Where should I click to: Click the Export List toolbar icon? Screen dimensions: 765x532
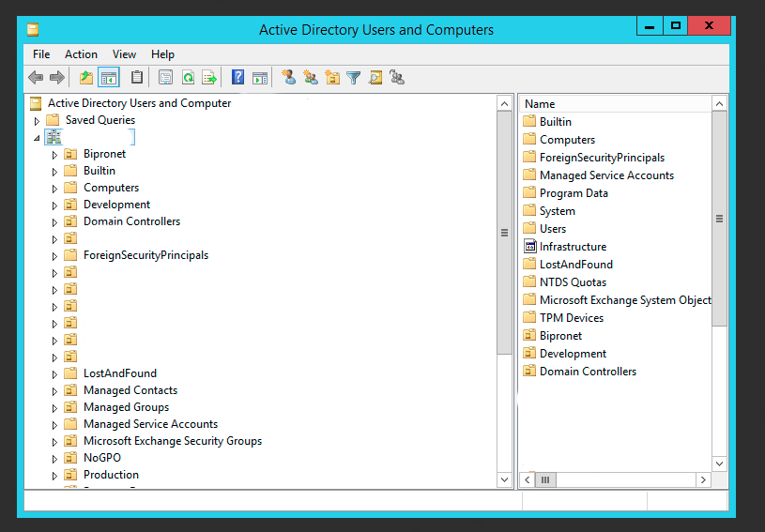tap(209, 78)
